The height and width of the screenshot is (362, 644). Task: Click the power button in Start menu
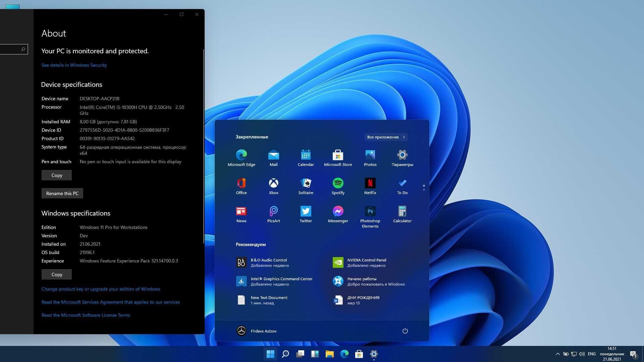[x=405, y=331]
